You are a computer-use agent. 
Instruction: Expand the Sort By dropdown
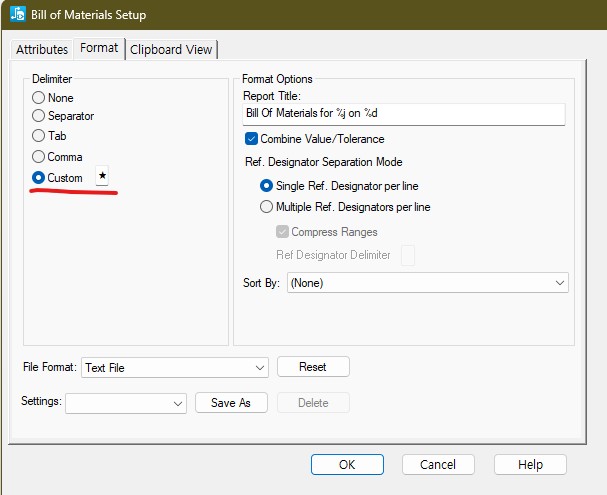(x=427, y=283)
